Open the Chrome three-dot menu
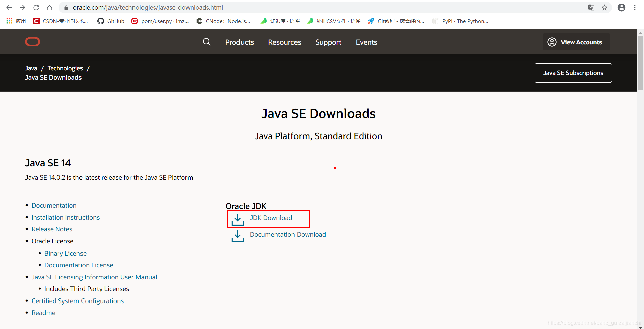 point(635,7)
